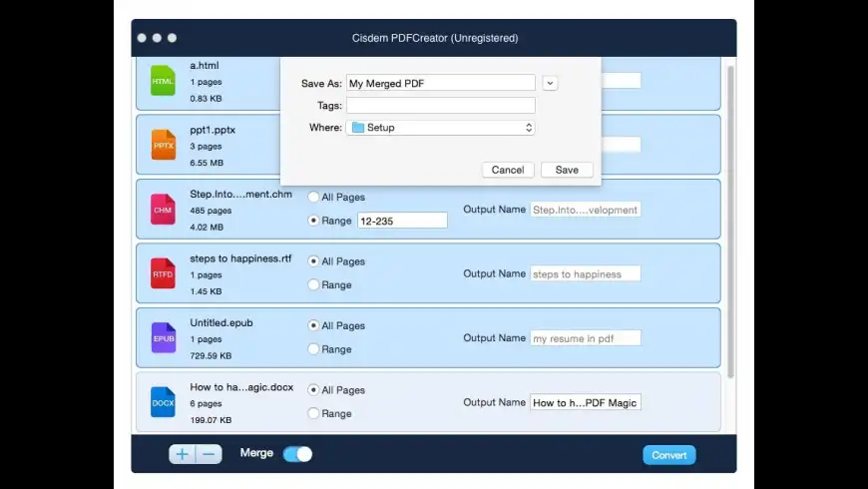Expand the save dialog with chevron button
868x489 pixels.
point(550,83)
